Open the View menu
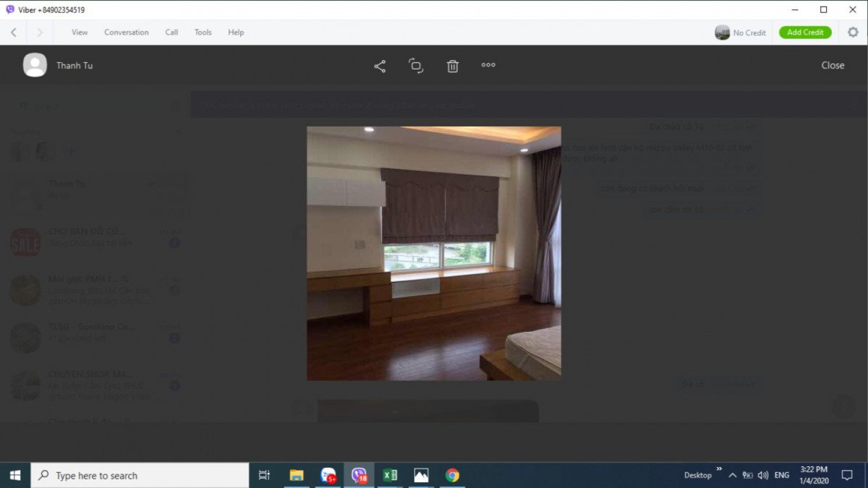 pyautogui.click(x=80, y=33)
